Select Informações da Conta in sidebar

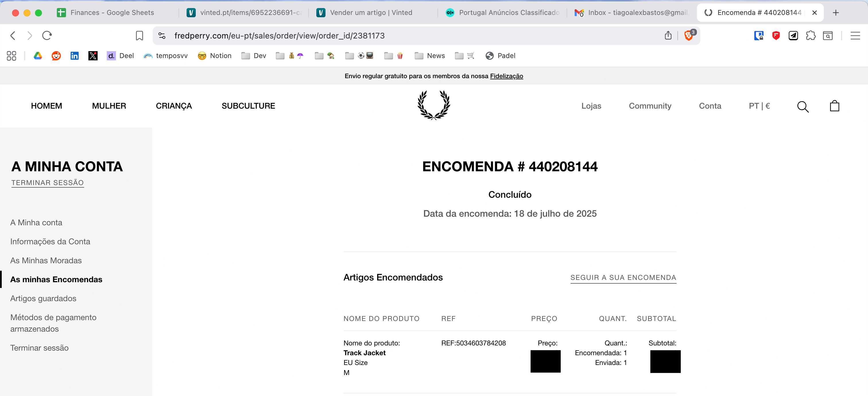point(50,241)
